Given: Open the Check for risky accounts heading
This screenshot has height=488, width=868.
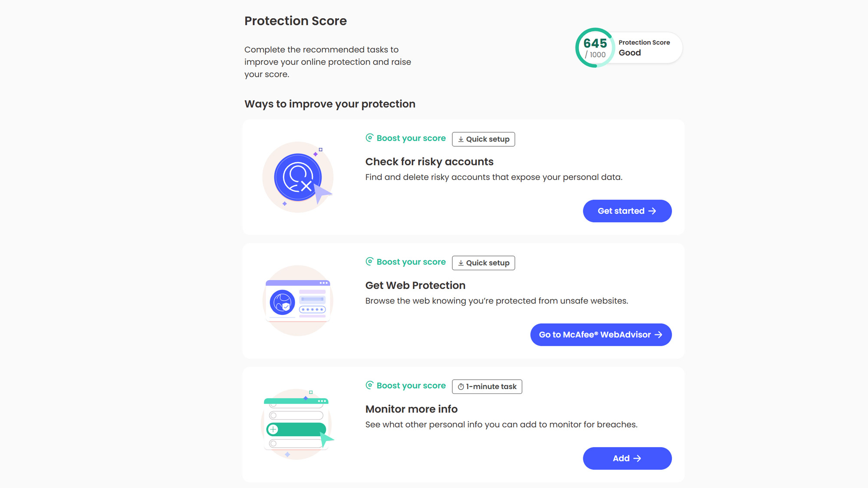Looking at the screenshot, I should coord(429,162).
